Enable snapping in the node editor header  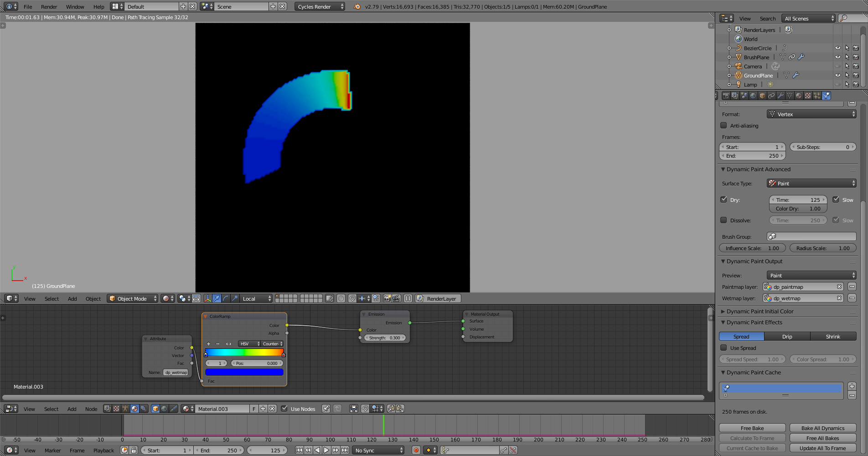tap(365, 409)
